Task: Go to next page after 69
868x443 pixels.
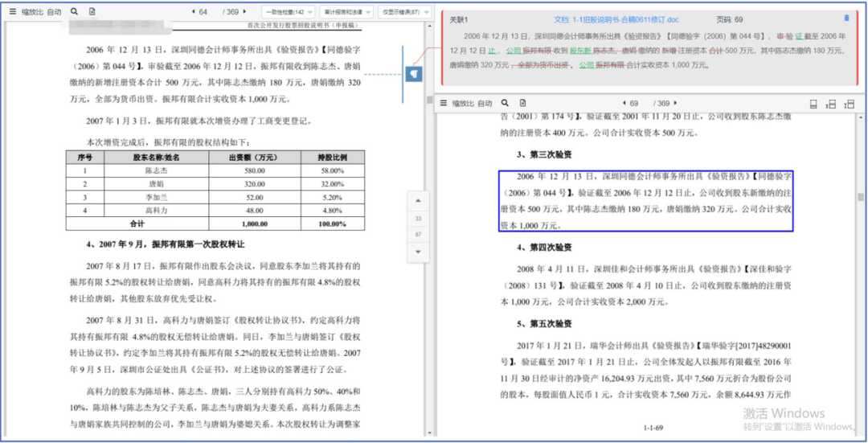Action: click(x=675, y=103)
